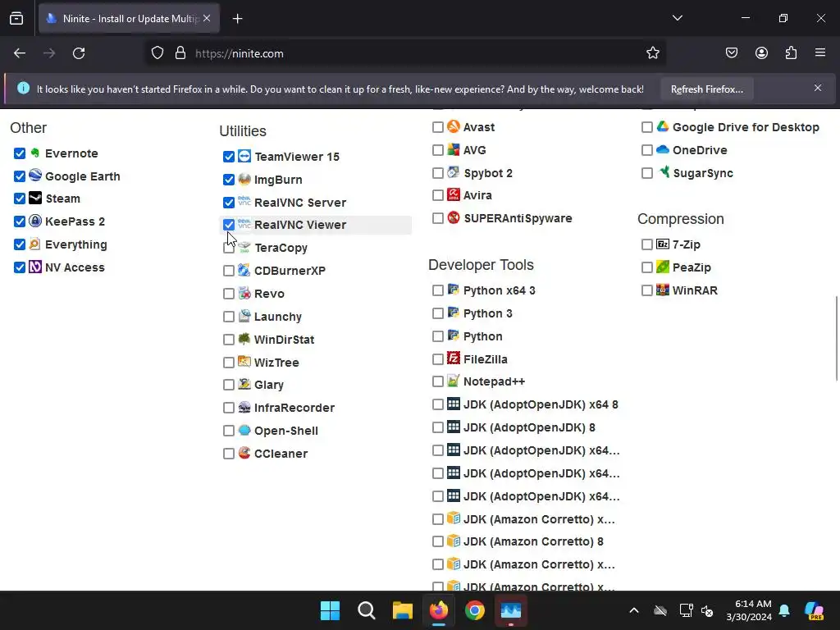The height and width of the screenshot is (630, 840).
Task: Check the Avira checkbox
Action: (x=438, y=195)
